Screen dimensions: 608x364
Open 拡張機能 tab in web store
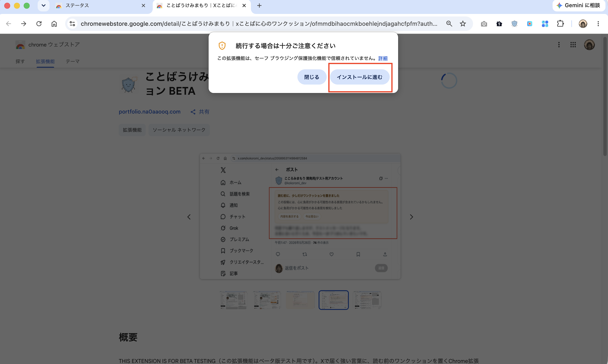point(45,61)
